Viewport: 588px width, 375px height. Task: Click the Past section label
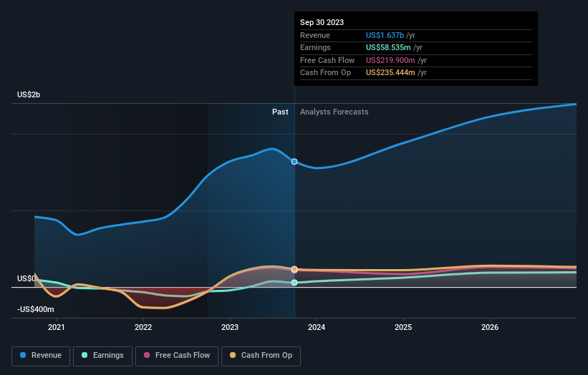point(280,112)
